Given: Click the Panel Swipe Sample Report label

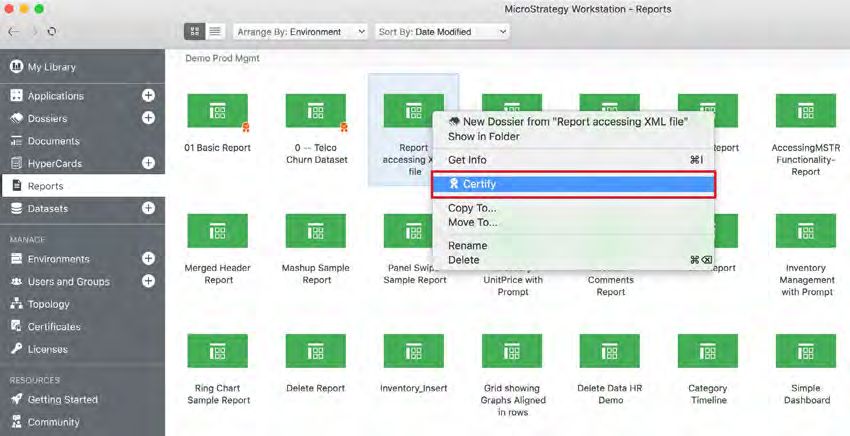Looking at the screenshot, I should point(415,274).
